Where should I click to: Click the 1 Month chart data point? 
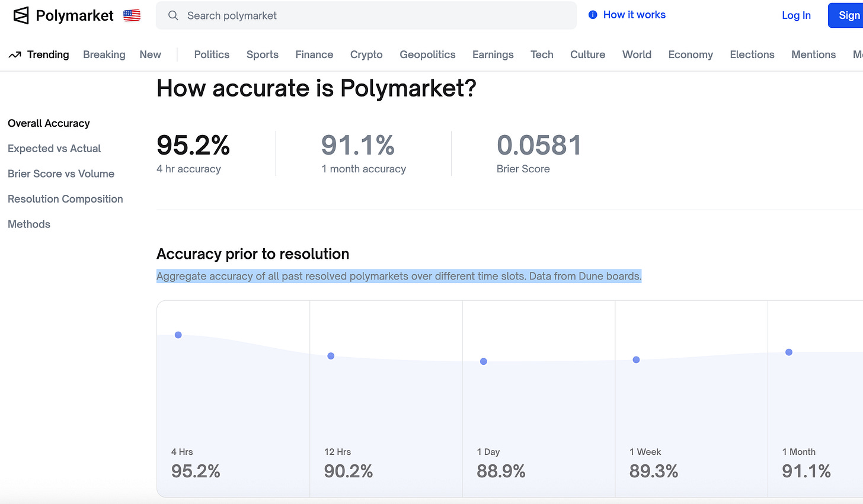pos(789,352)
